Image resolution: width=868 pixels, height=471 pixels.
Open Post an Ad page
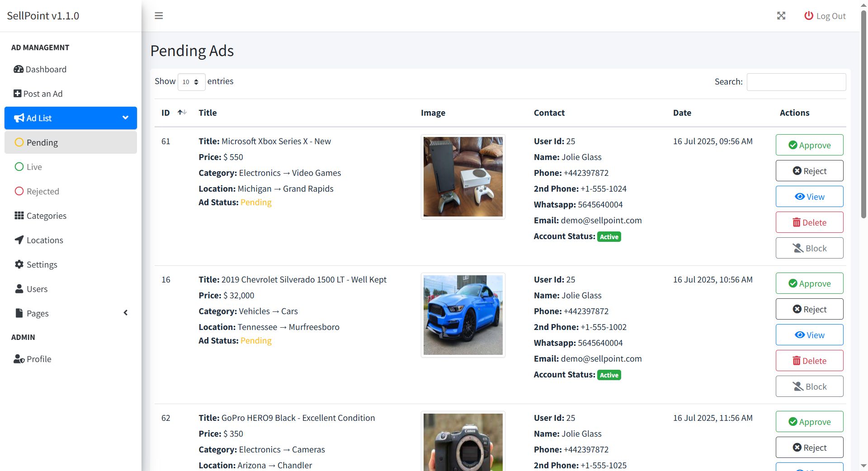[71, 94]
